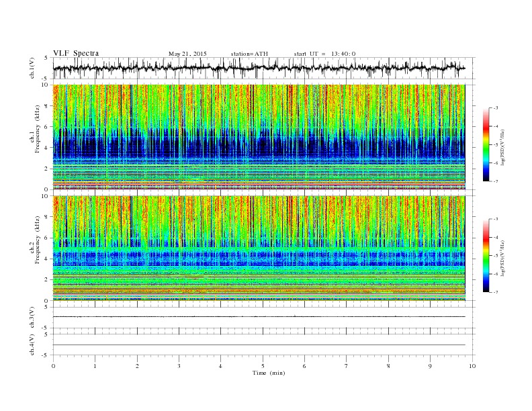This screenshot has height=411, width=532.
Task: Click the "VLF Spectra" plot title
Action: (76, 53)
